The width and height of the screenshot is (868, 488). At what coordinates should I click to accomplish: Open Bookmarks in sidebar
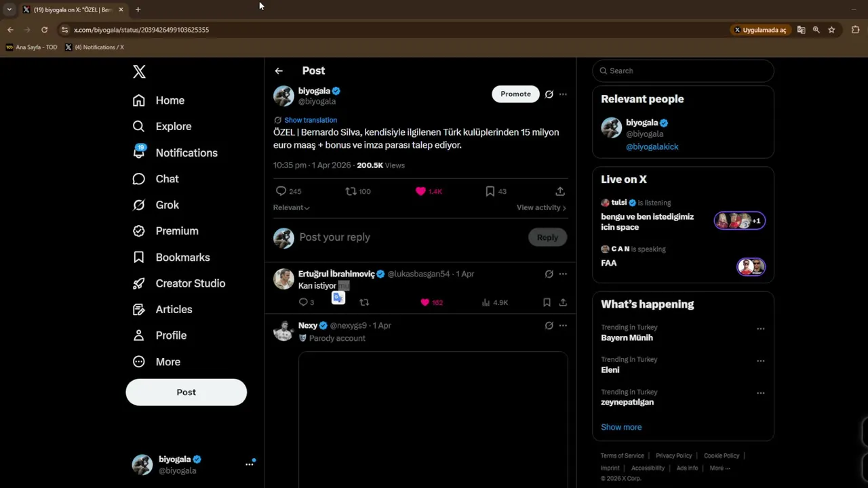point(171,257)
